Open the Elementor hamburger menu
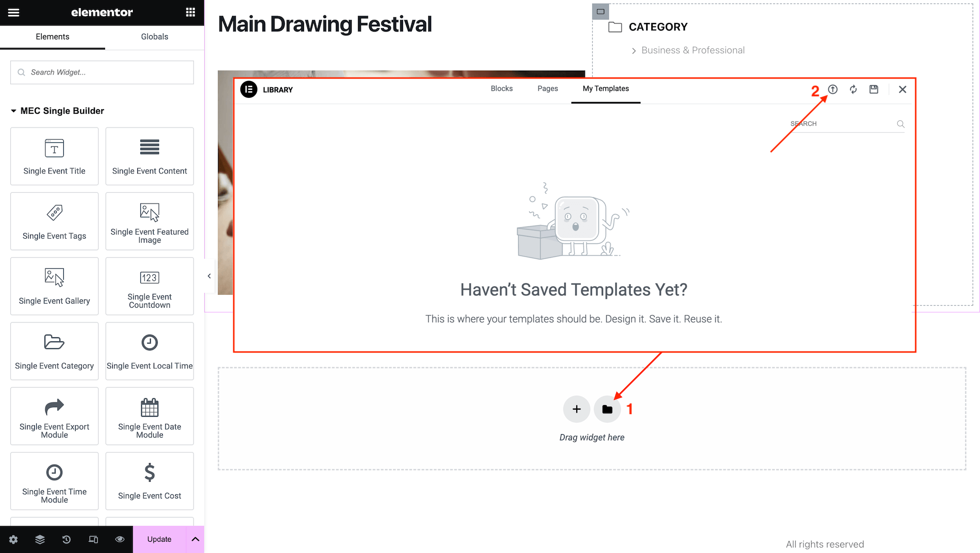Screen dimensions: 980x553 click(14, 12)
